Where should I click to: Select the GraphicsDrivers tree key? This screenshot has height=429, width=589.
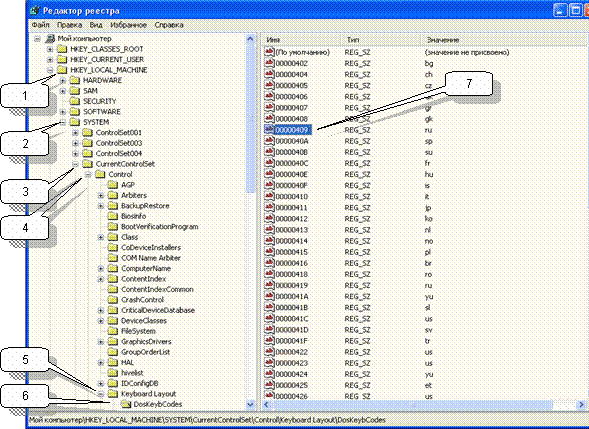pos(146,341)
